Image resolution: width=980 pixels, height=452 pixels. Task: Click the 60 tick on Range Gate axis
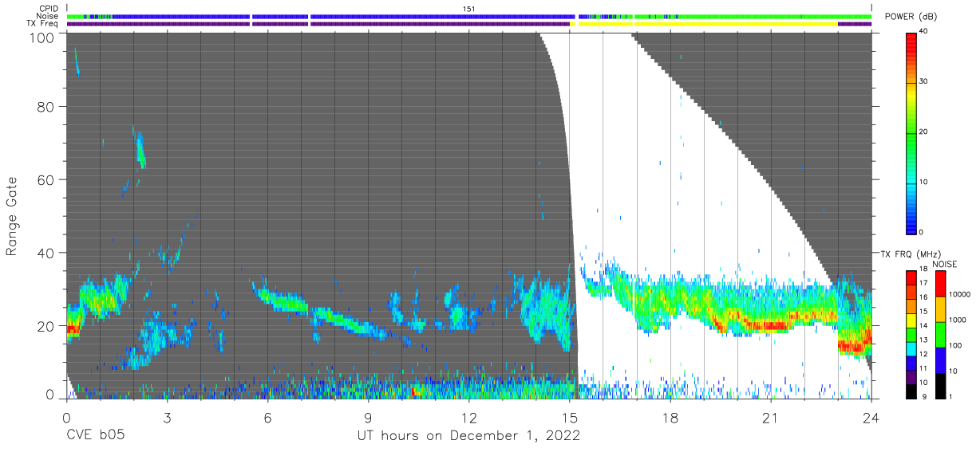47,179
